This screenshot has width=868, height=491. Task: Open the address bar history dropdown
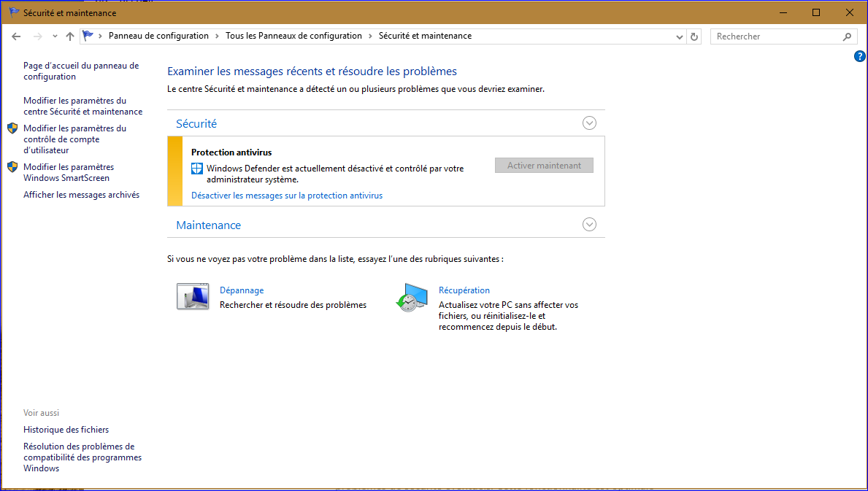click(679, 36)
